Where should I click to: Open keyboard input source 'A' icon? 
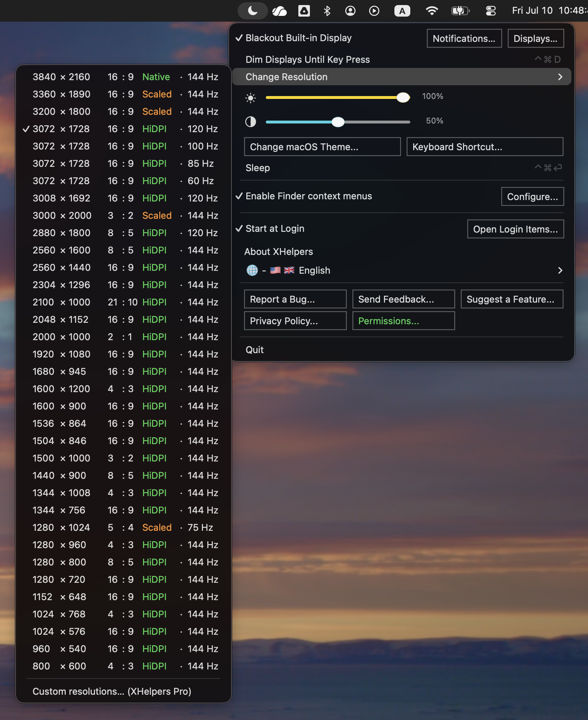402,11
